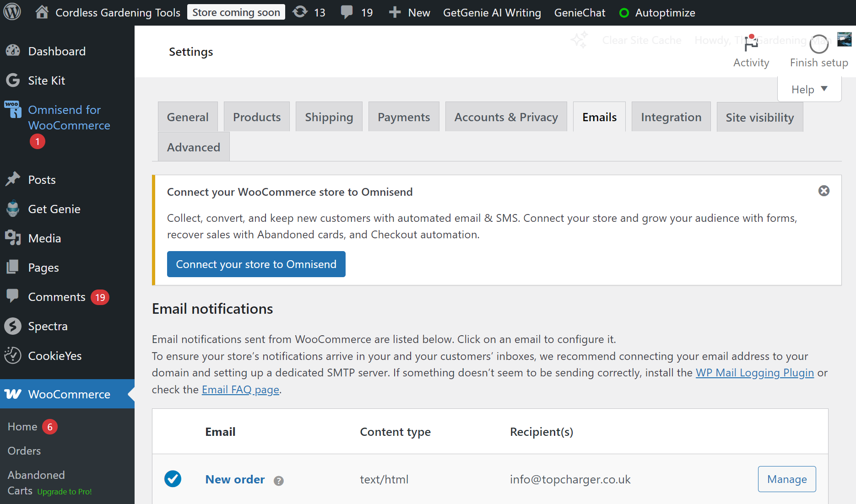Open the WordPress logo menu
856x504 pixels.
12,12
